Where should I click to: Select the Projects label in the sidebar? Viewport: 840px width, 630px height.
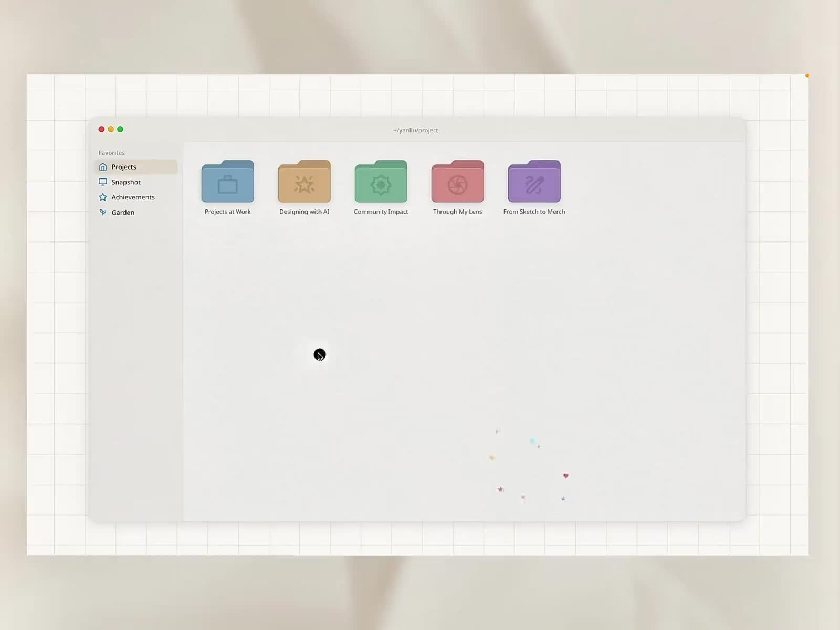(x=124, y=167)
